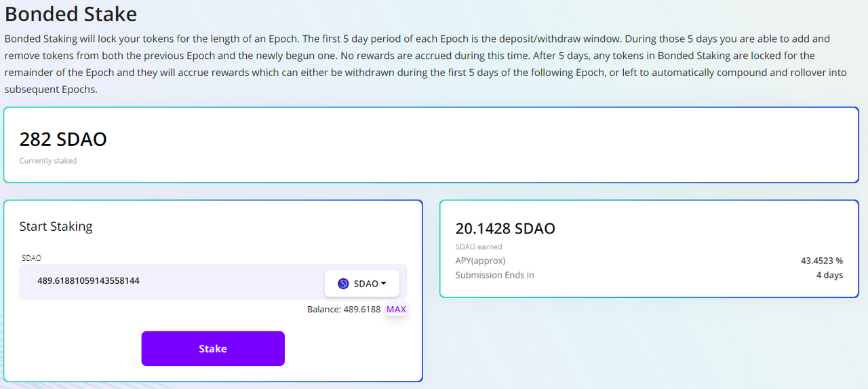Click the 282 SDAO staked amount

click(63, 139)
